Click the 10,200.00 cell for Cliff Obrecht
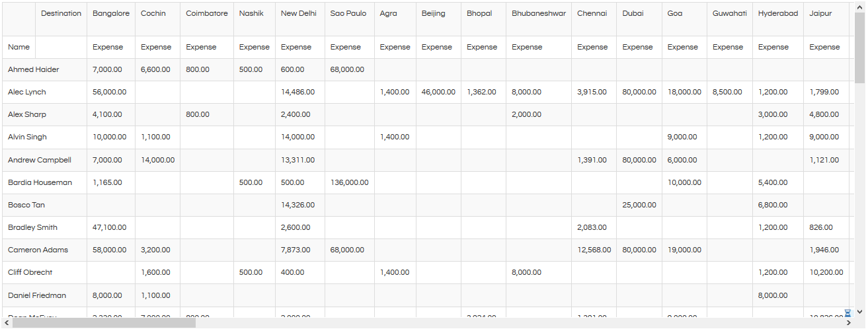The height and width of the screenshot is (331, 868). (826, 272)
